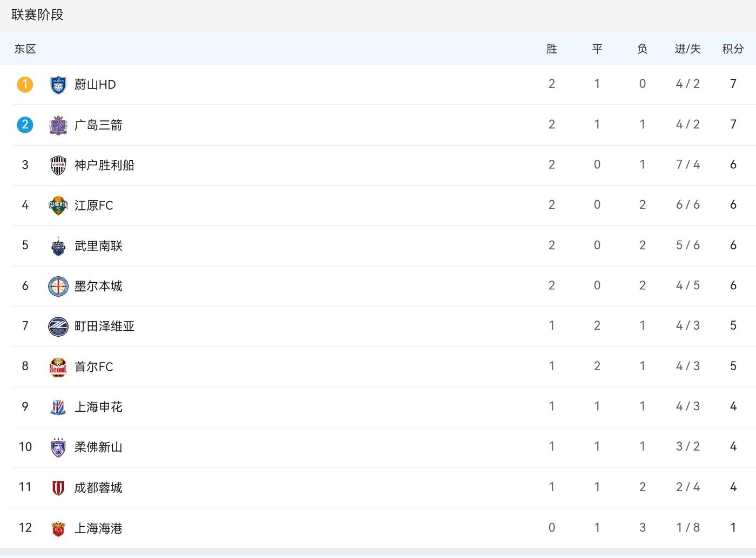Click the orange rank 1 badge

pyautogui.click(x=25, y=85)
